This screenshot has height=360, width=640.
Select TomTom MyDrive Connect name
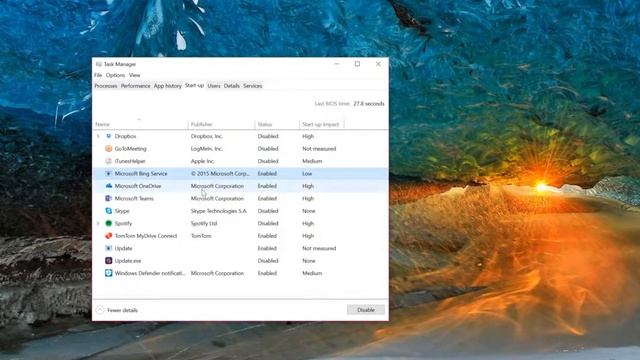pyautogui.click(x=146, y=236)
